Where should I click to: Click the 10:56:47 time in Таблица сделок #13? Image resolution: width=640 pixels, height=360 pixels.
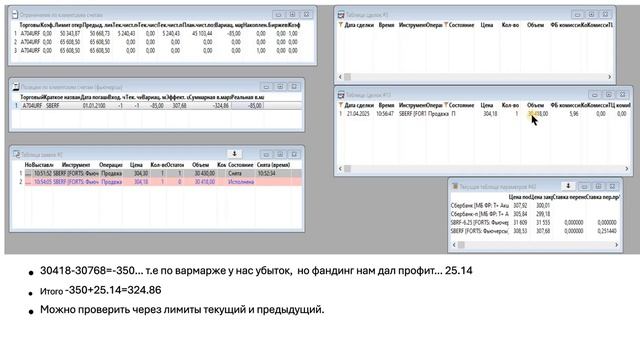coord(385,114)
